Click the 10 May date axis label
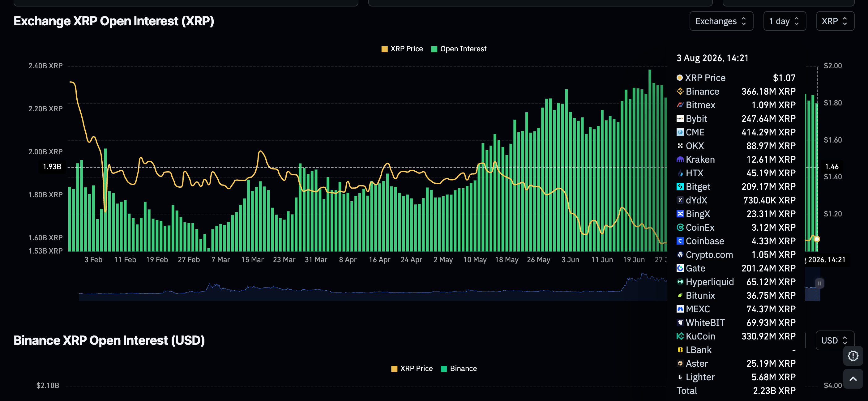 pos(475,260)
